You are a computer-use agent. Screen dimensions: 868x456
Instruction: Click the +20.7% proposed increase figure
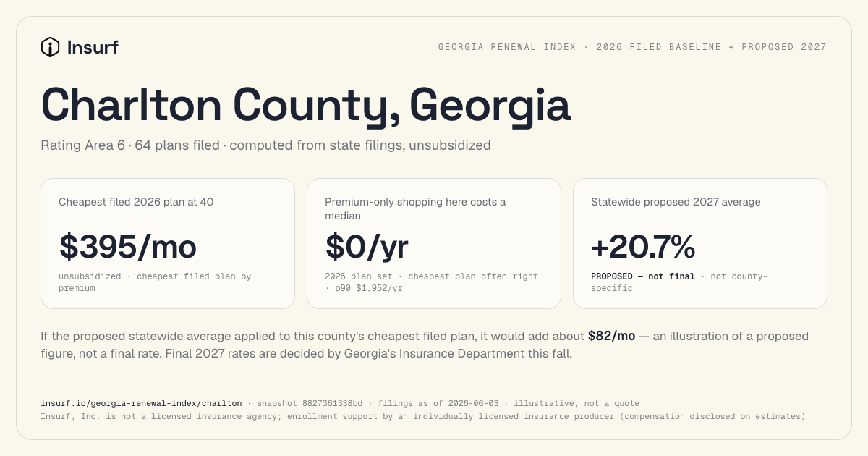point(643,248)
